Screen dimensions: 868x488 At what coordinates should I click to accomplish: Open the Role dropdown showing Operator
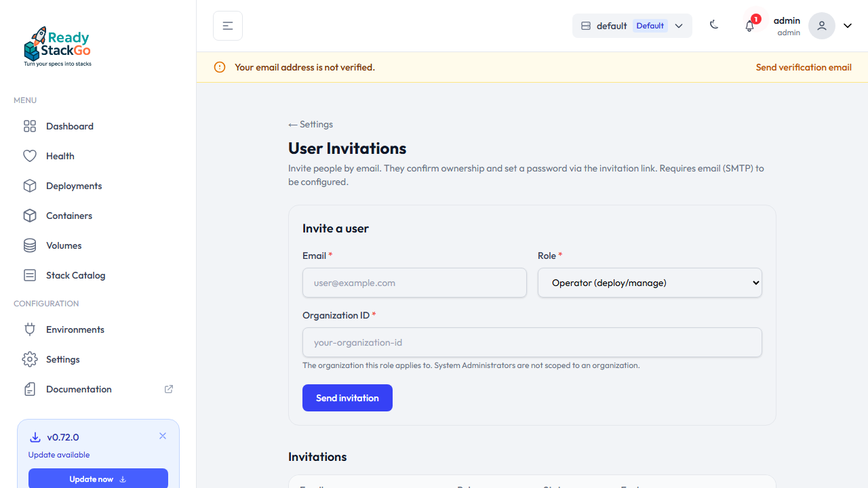click(650, 283)
